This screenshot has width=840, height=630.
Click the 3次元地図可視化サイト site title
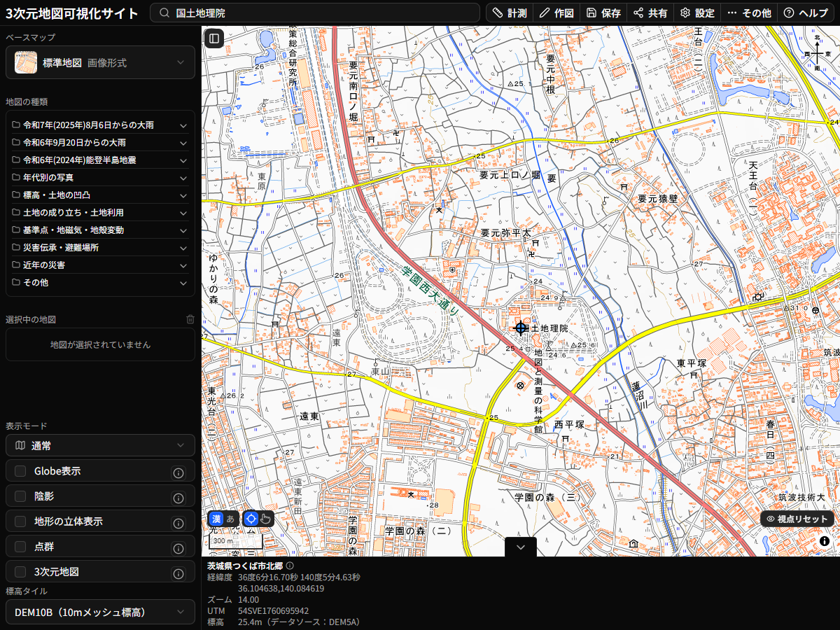pos(72,13)
